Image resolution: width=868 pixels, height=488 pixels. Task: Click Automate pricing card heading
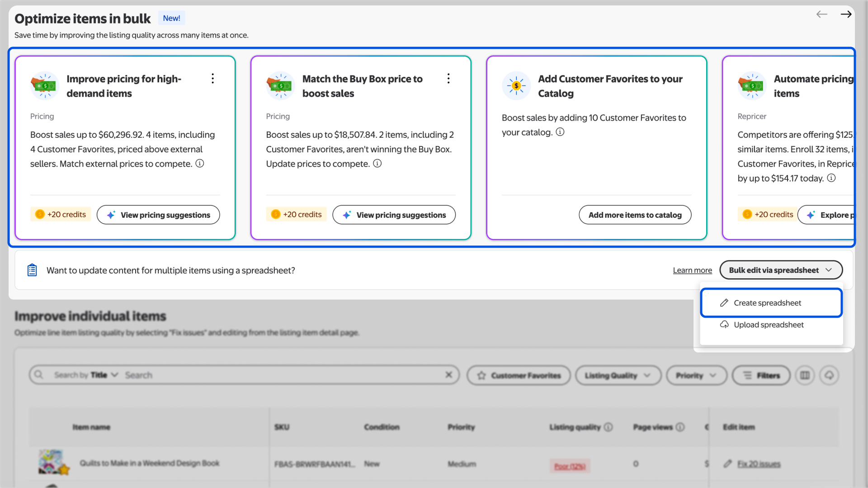(814, 86)
